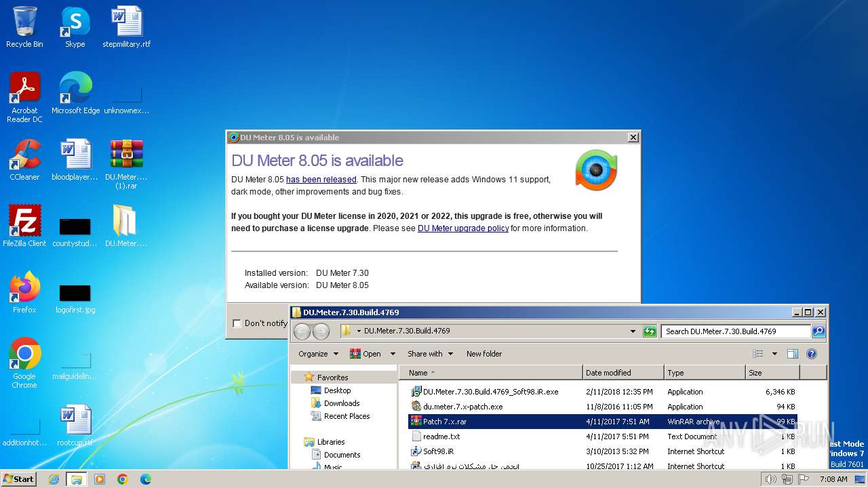Screen dimensions: 868x488
Task: Tick the "Don't notify" checkbox
Action: pyautogui.click(x=237, y=323)
